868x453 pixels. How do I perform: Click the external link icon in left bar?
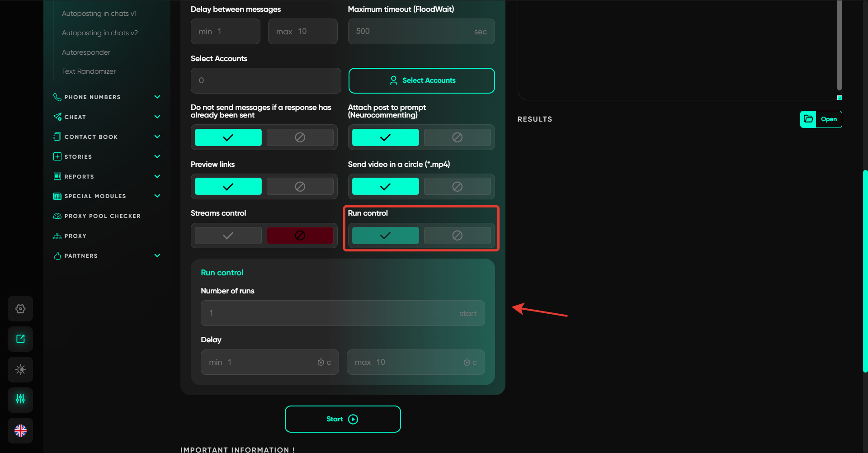[x=20, y=339]
